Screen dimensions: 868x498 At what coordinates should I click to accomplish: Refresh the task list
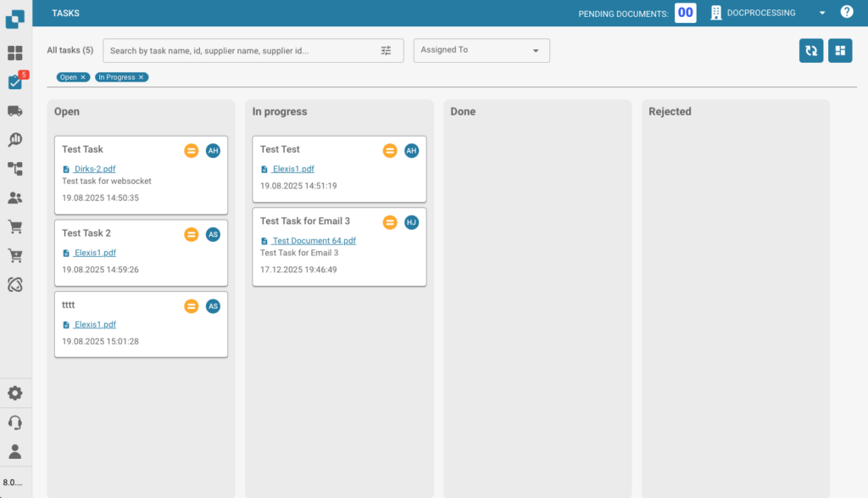[x=811, y=51]
